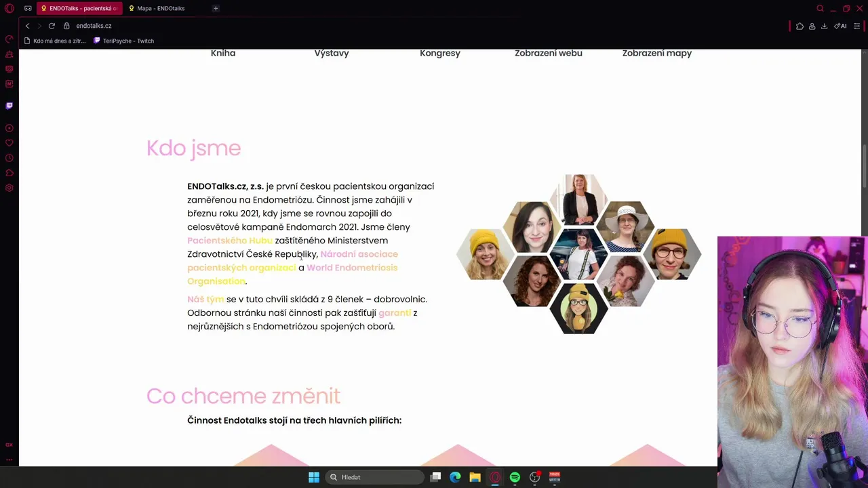Viewport: 868px width, 488px height.
Task: Click the page vertical scrollbar thumb
Action: point(864,167)
